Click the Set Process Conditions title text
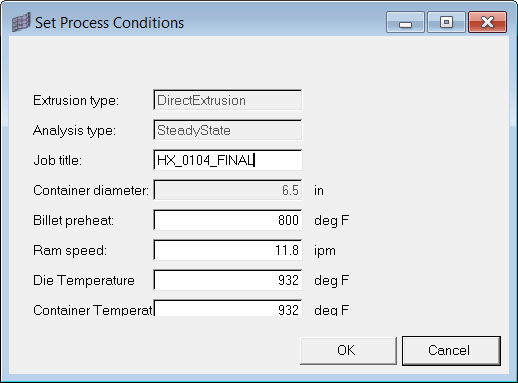The width and height of the screenshot is (518, 383). pyautogui.click(x=109, y=23)
